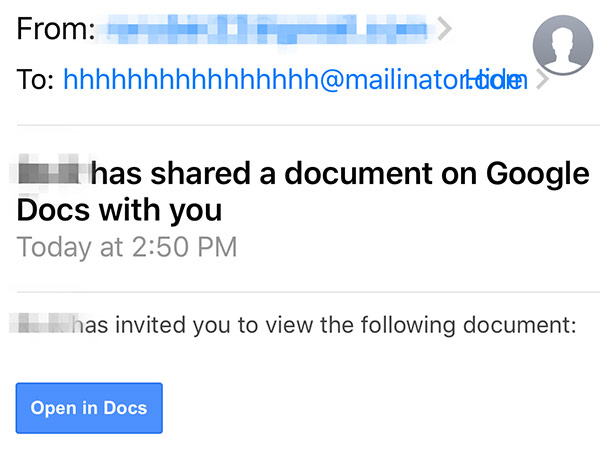Click "Docs with you" in the subject
This screenshot has width=600, height=450.
pos(119,211)
